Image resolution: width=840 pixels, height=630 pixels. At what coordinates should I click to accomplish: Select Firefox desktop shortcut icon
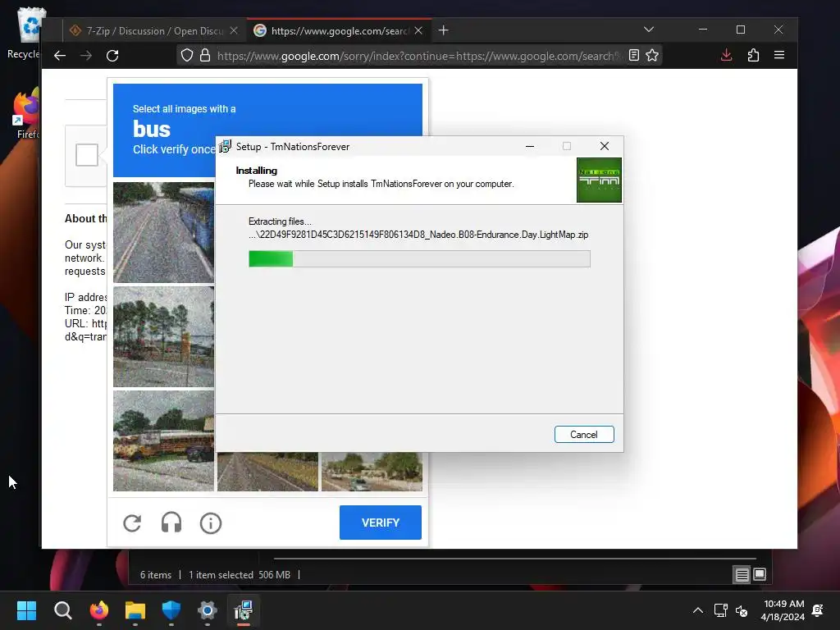pos(27,113)
